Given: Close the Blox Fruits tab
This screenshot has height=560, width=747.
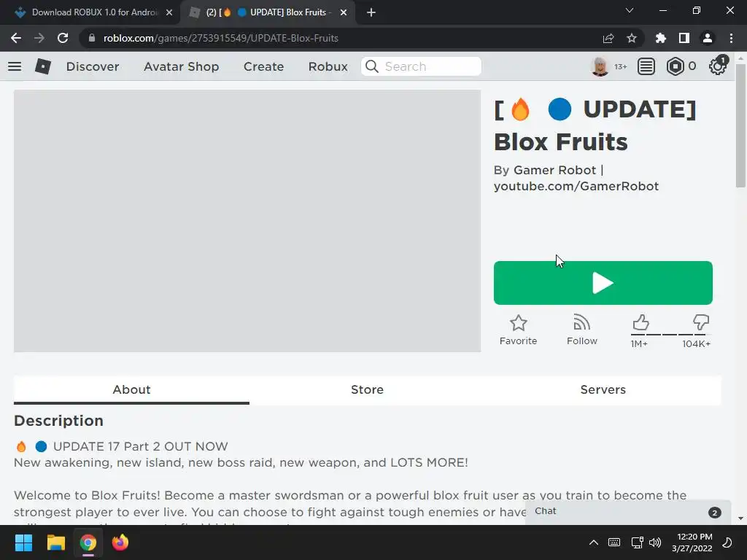Looking at the screenshot, I should 344,12.
